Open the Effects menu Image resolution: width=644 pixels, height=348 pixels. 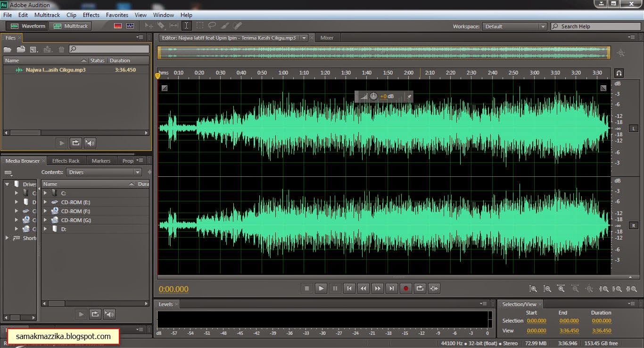coord(91,15)
